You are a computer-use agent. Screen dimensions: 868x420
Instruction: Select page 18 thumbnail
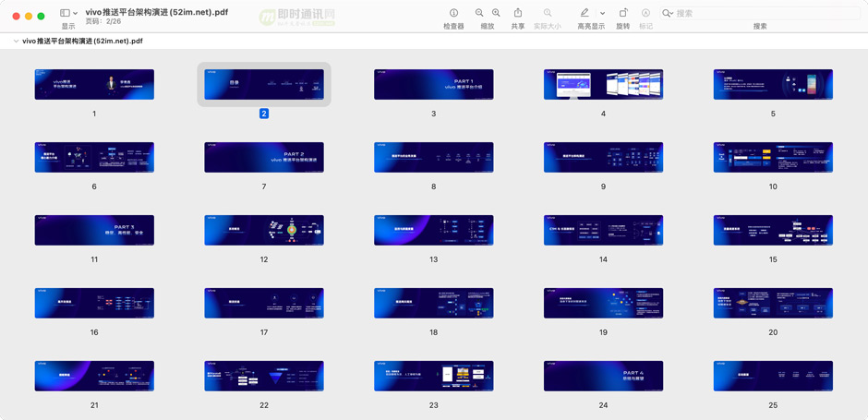click(x=433, y=304)
